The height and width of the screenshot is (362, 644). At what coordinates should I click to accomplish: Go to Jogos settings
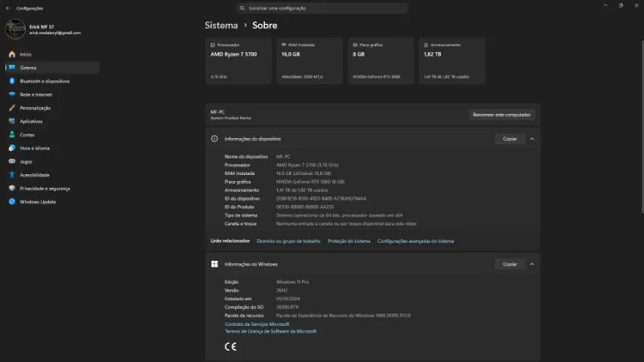point(52,161)
